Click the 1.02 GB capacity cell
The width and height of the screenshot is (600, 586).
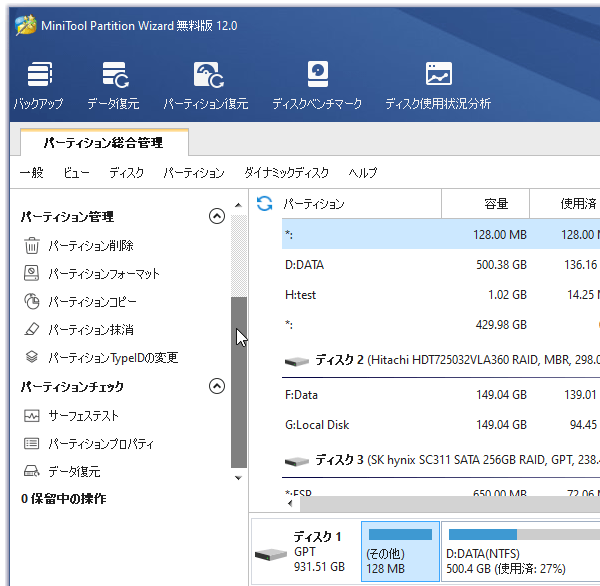click(507, 295)
